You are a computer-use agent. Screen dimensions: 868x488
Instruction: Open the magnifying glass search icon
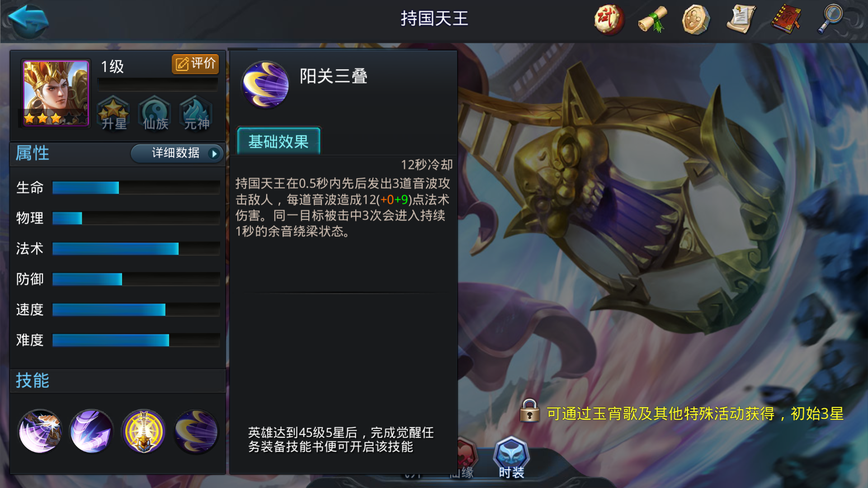[830, 19]
